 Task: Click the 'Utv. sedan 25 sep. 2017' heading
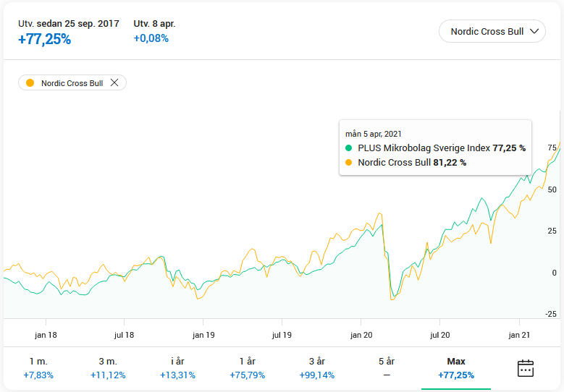(69, 24)
